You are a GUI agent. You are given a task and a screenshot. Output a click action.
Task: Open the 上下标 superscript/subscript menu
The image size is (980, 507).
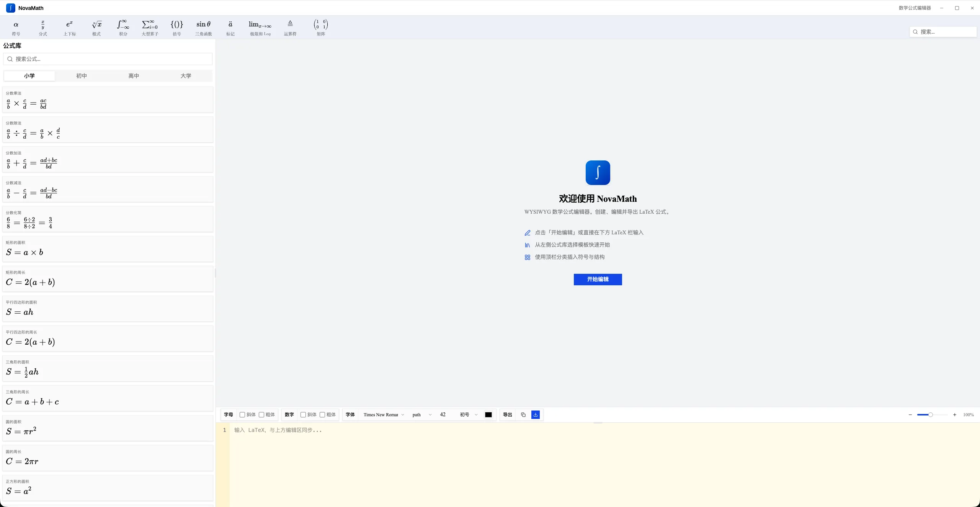(x=69, y=28)
